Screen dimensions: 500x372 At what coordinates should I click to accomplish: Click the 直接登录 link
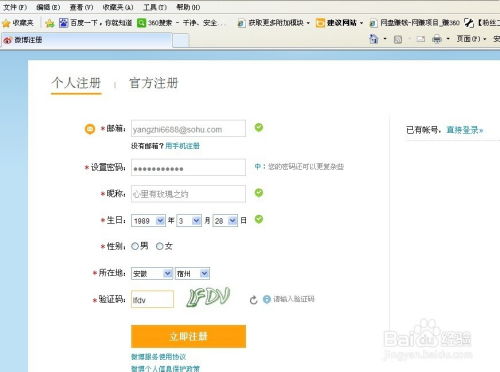click(x=464, y=130)
